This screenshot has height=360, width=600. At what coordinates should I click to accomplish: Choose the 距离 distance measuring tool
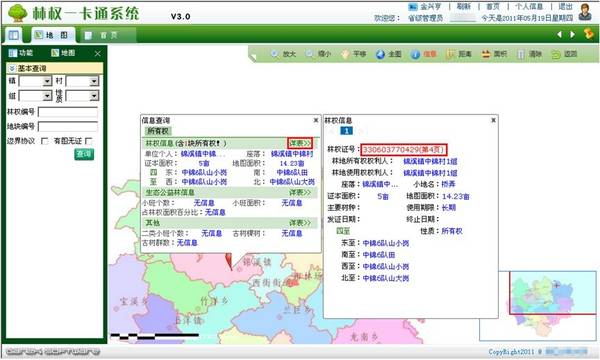pos(459,54)
